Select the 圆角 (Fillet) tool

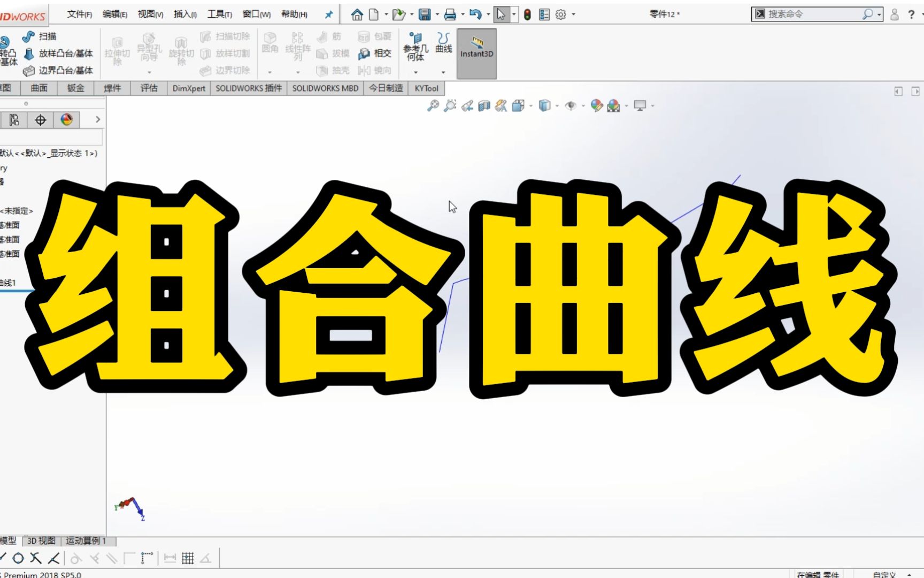click(270, 48)
